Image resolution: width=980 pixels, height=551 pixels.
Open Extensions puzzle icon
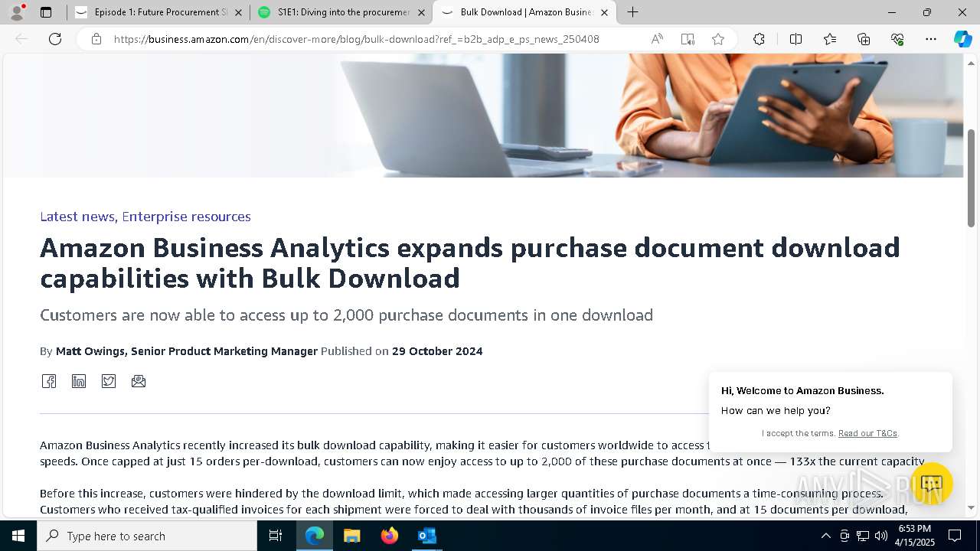(759, 39)
